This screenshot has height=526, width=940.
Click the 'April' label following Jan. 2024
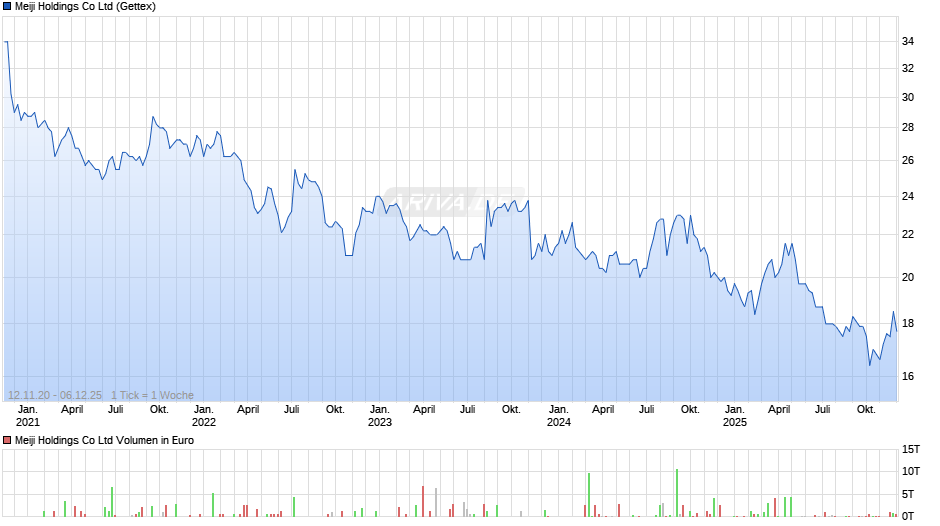[x=603, y=410]
